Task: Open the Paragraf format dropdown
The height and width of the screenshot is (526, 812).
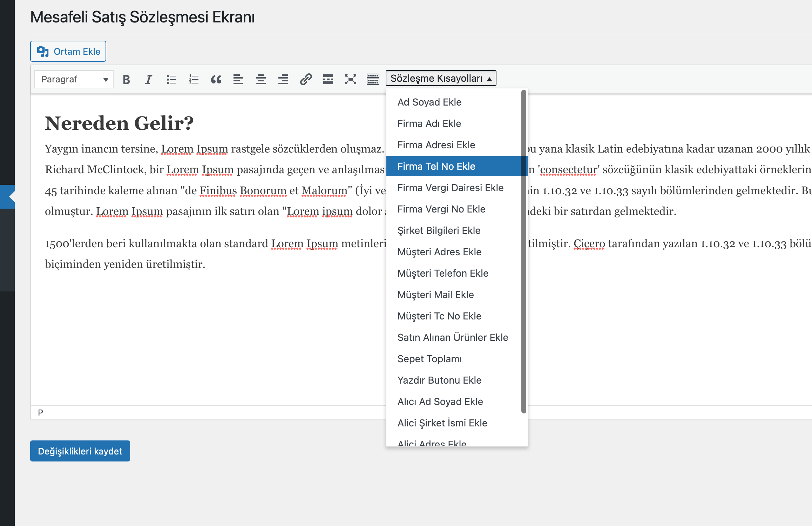Action: (74, 79)
